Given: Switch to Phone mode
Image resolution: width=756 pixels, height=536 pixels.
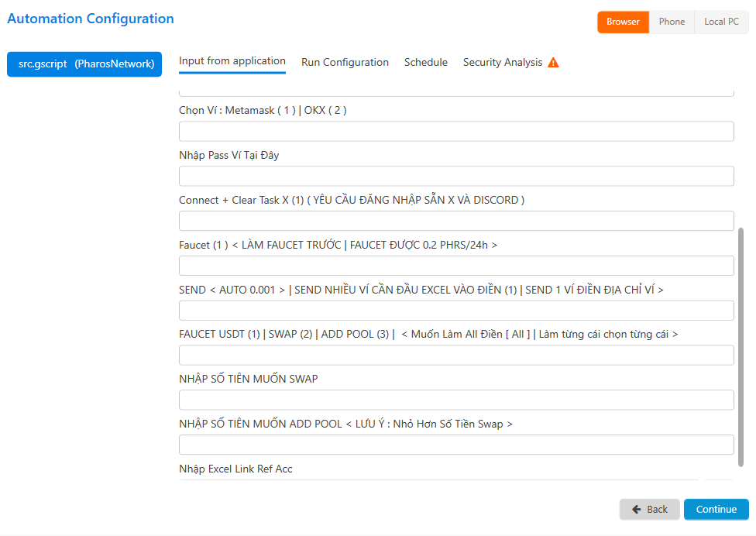Looking at the screenshot, I should 672,22.
